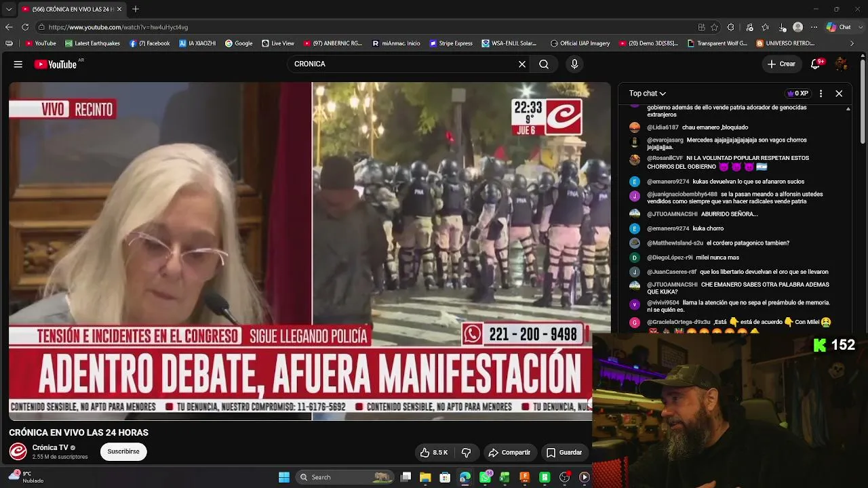Viewport: 868px width, 488px height.
Task: Dislike the video with thumbs down
Action: pos(466,452)
